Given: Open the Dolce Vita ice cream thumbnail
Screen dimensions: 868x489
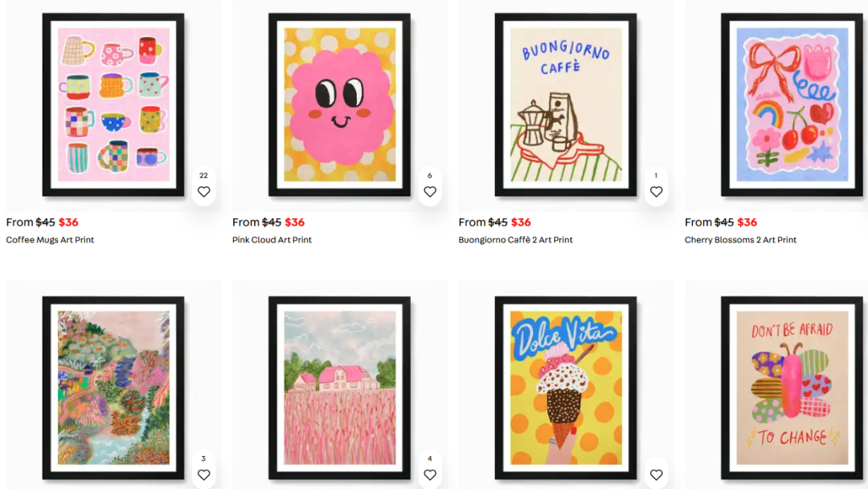Looking at the screenshot, I should [566, 388].
